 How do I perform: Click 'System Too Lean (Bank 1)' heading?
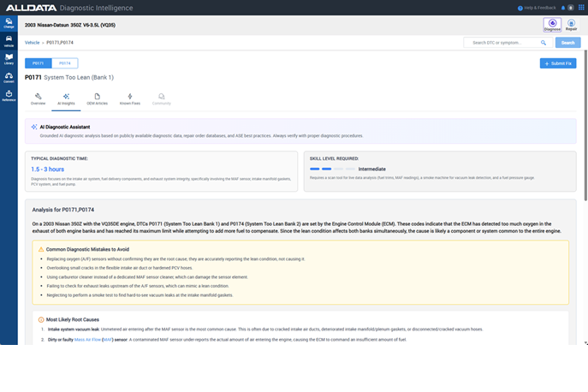coord(79,78)
